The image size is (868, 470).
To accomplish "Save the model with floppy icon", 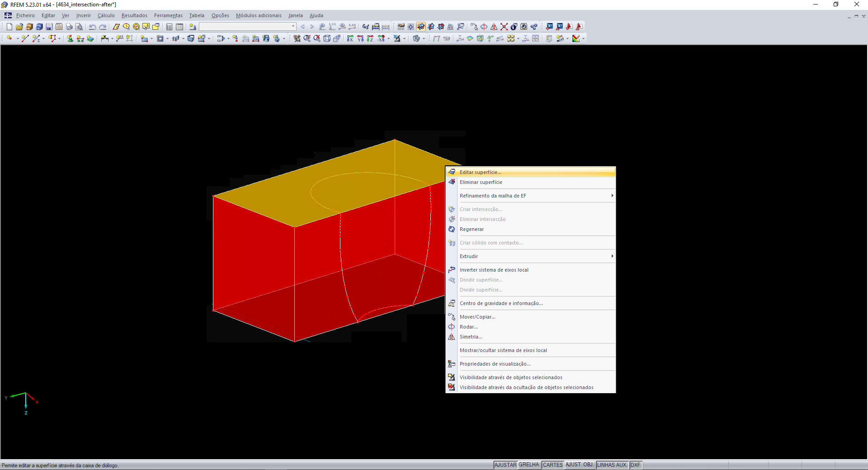I will (49, 27).
